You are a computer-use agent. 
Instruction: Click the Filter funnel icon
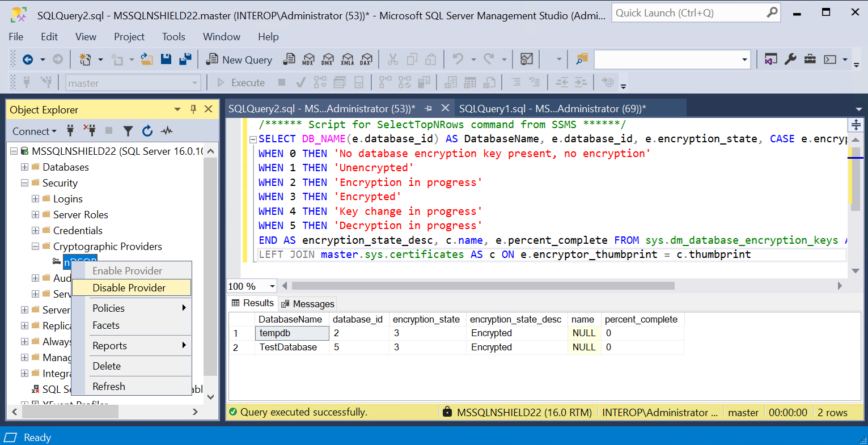pyautogui.click(x=128, y=131)
